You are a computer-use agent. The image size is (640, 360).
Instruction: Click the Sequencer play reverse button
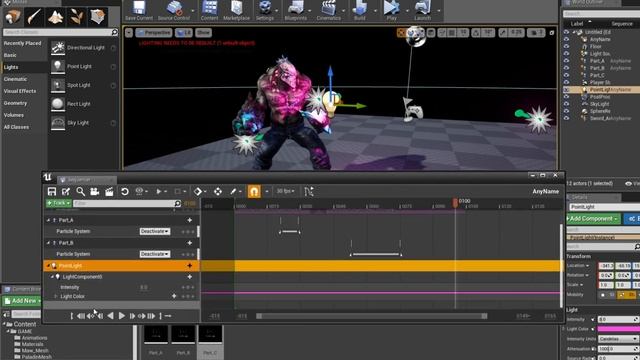(x=110, y=316)
